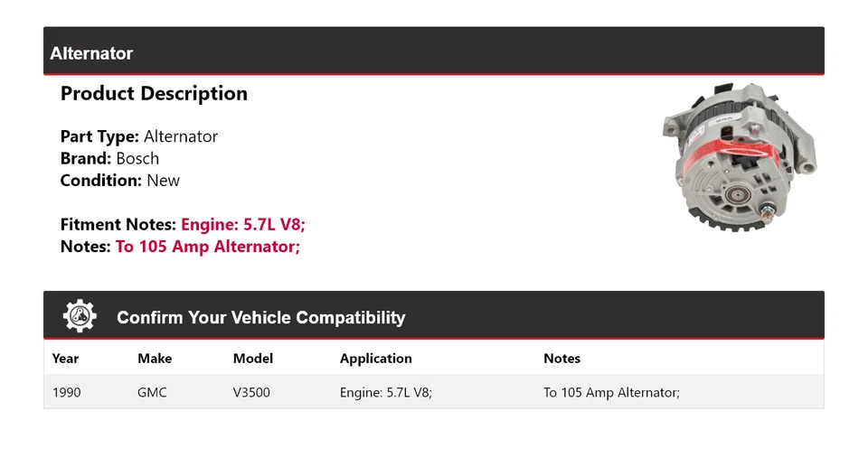Screen dimensions: 868x467
Task: Click the Product Description heading
Action: click(154, 94)
